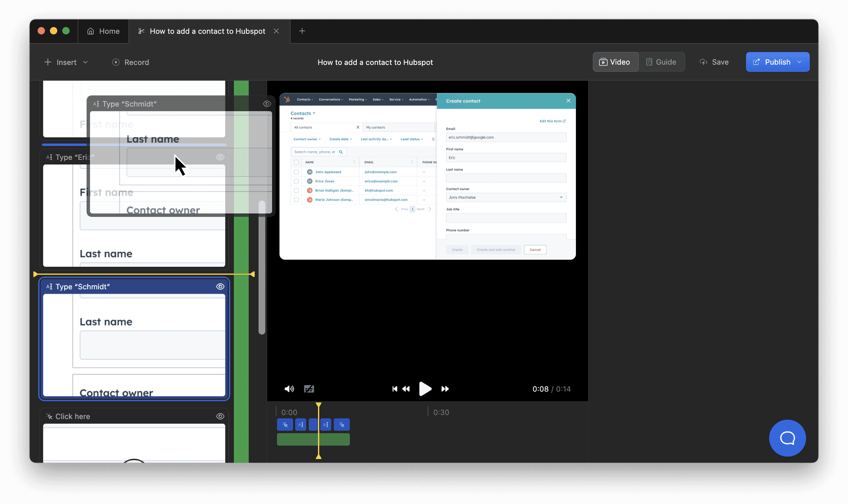
Task: Click the steps panel scrollbar
Action: click(262, 267)
